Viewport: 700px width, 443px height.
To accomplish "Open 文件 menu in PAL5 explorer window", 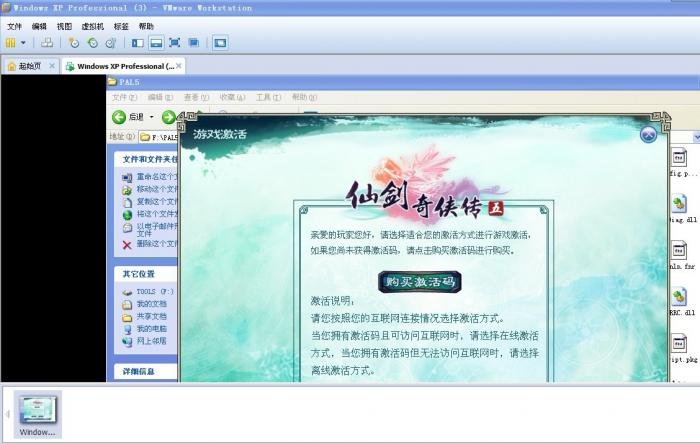I will point(125,97).
